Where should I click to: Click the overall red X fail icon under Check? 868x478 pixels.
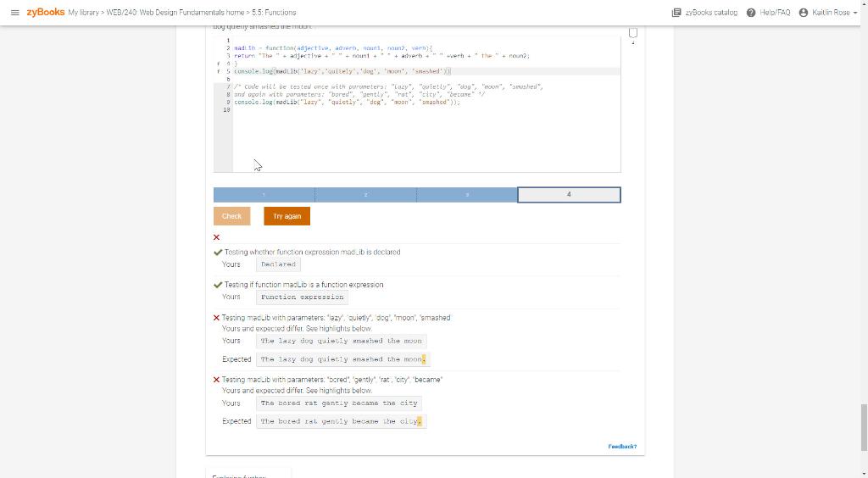click(216, 237)
